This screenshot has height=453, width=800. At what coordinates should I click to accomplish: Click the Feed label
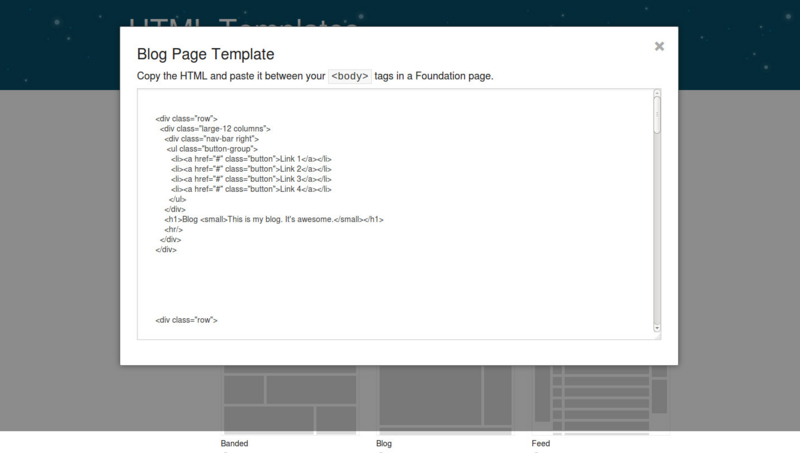coord(541,443)
